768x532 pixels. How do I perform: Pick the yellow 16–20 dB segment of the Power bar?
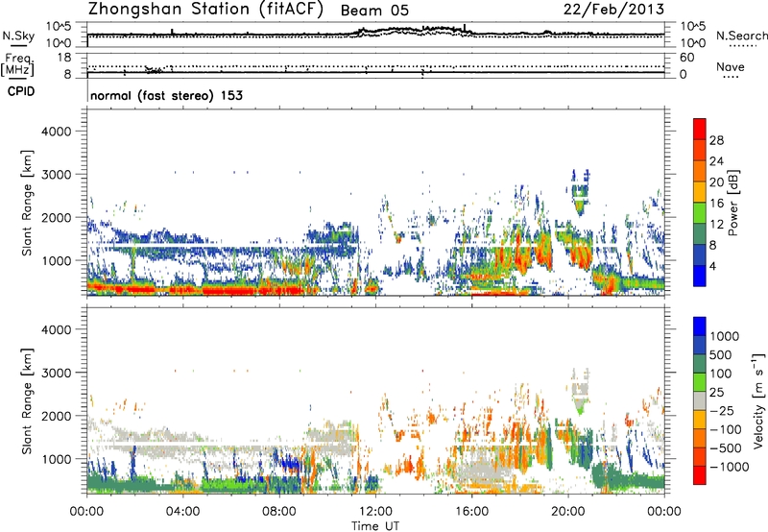tap(700, 191)
